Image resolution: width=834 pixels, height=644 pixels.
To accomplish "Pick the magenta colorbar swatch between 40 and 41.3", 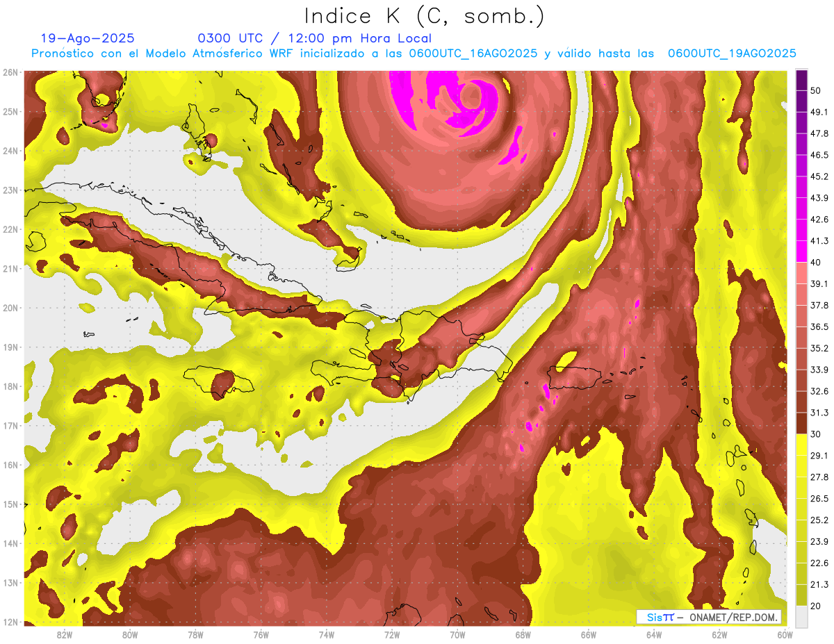I will tap(801, 252).
